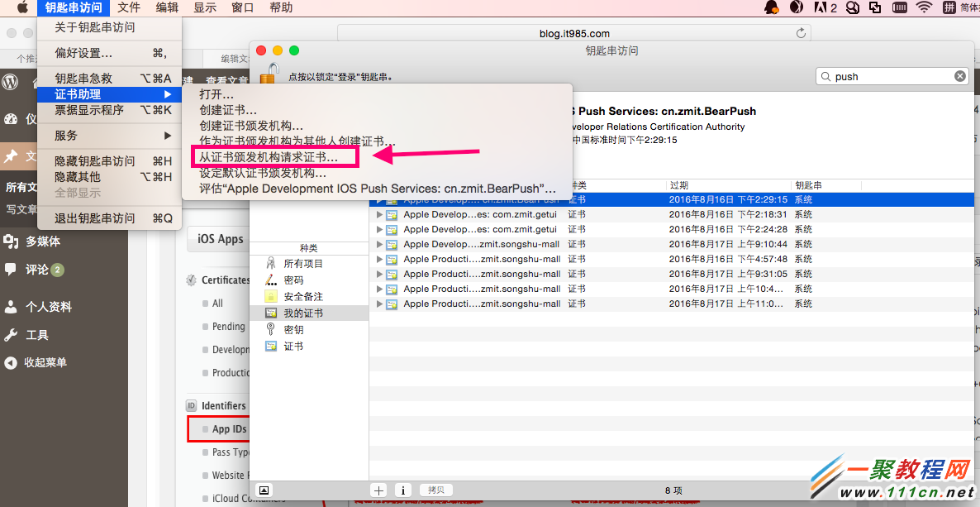
Task: Select App IDs in developer portal
Action: 230,428
